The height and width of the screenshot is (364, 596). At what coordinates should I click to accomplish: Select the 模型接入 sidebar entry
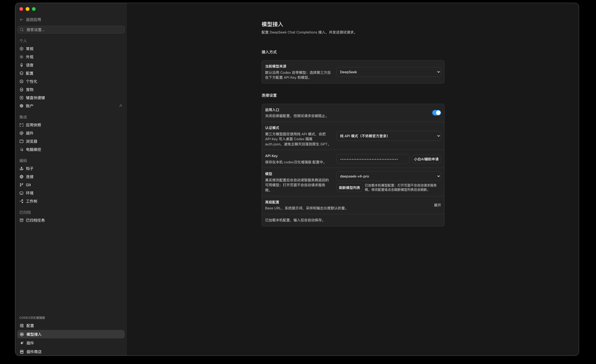[71, 334]
